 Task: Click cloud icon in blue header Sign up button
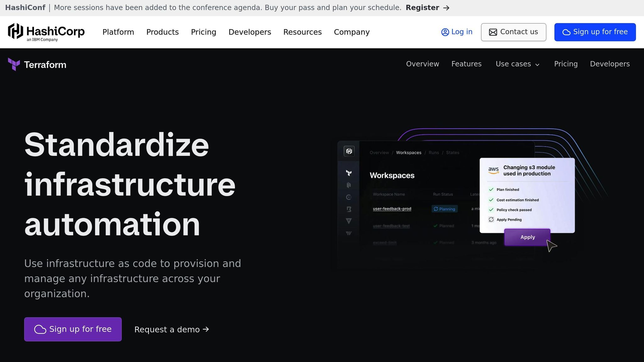566,32
